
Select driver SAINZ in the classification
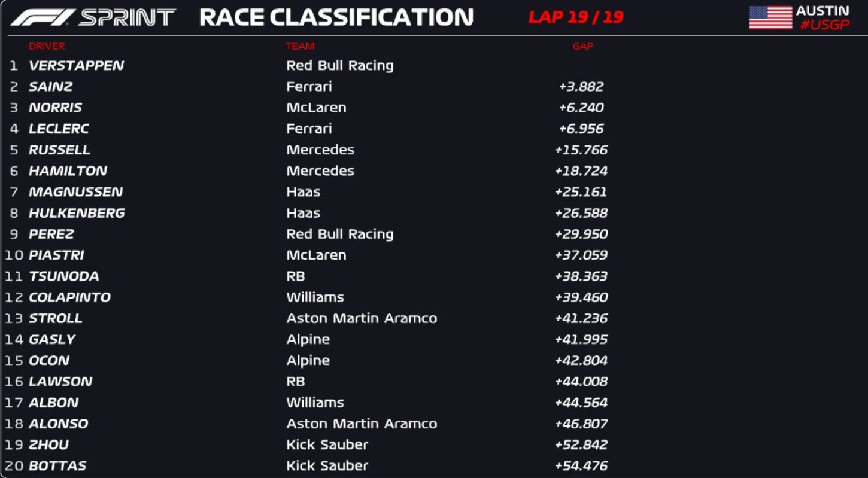click(x=51, y=86)
